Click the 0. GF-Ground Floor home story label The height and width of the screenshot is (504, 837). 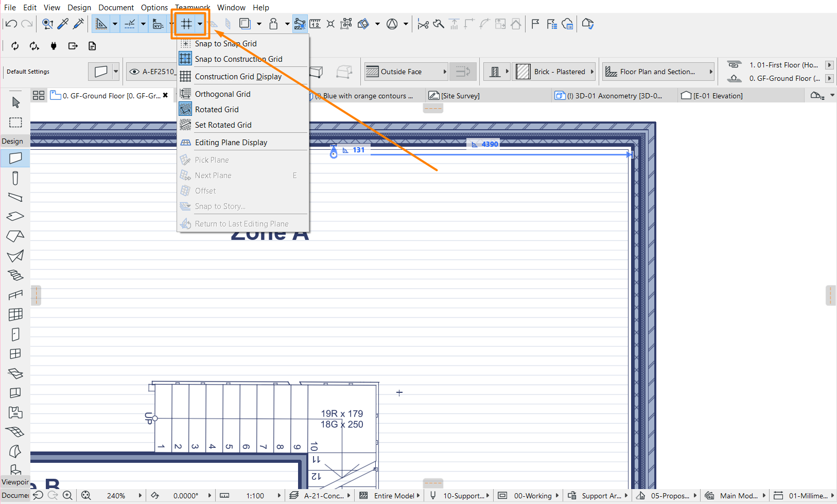(x=784, y=78)
